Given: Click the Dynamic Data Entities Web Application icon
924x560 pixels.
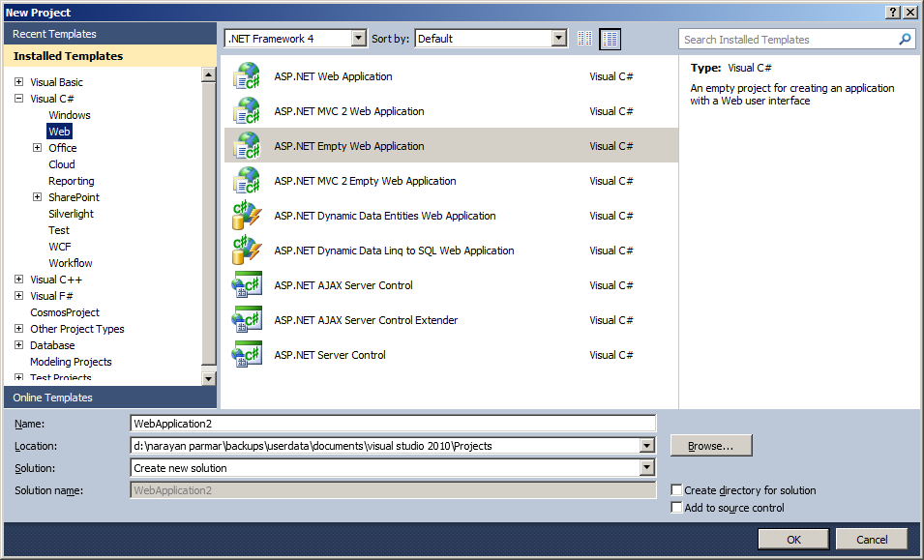Looking at the screenshot, I should [247, 215].
